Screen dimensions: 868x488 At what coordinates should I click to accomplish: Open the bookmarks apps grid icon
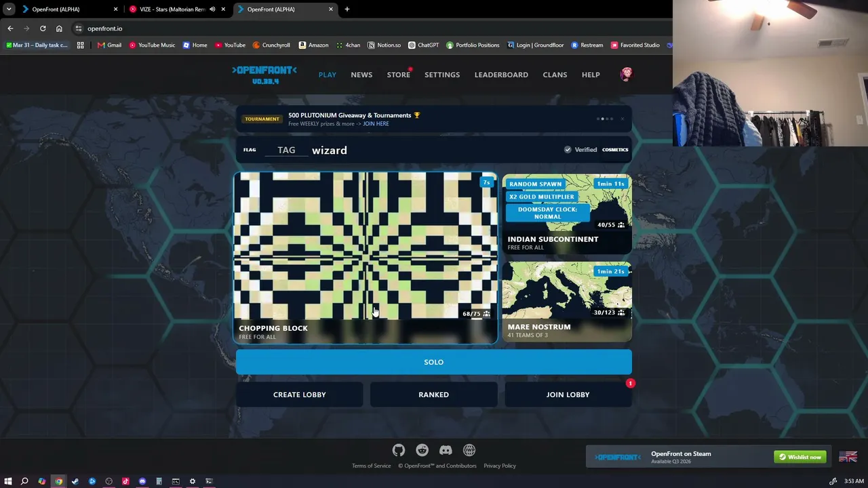pos(80,45)
